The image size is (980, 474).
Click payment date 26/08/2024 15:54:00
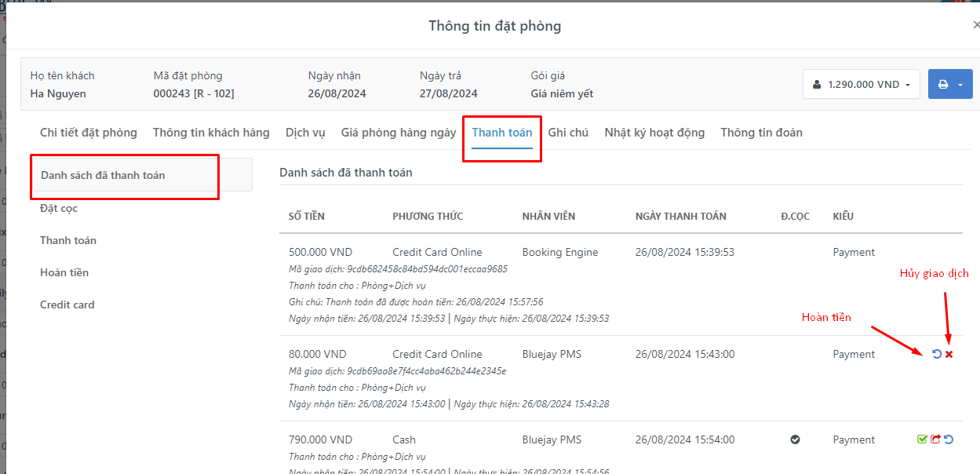point(685,439)
